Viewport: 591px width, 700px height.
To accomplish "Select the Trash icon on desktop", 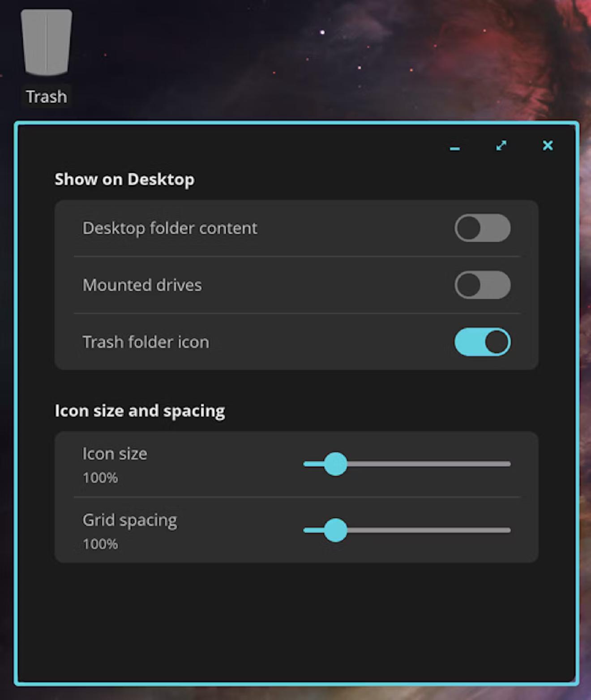I will point(46,43).
